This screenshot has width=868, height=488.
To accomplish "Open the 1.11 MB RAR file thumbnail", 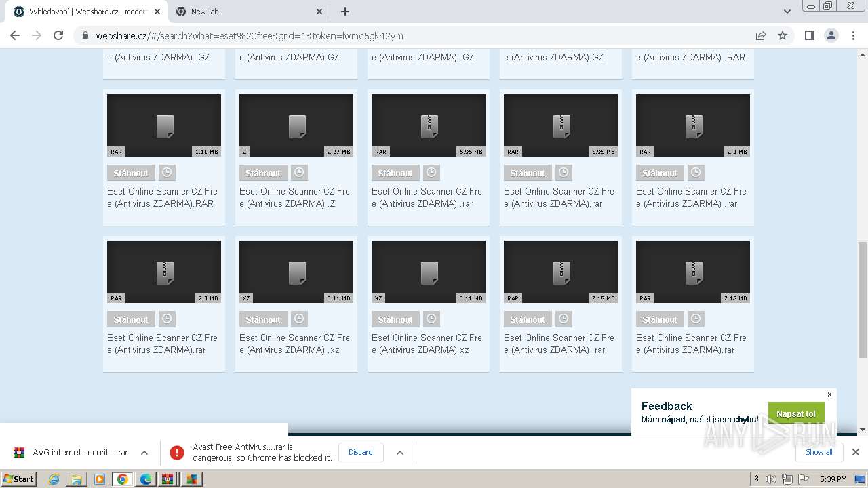I will pos(164,125).
